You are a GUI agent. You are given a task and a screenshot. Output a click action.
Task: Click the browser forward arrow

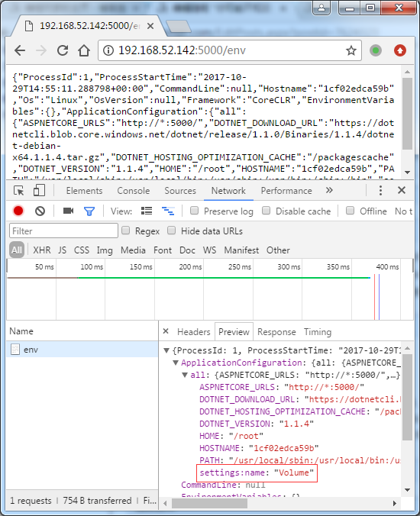pos(41,50)
